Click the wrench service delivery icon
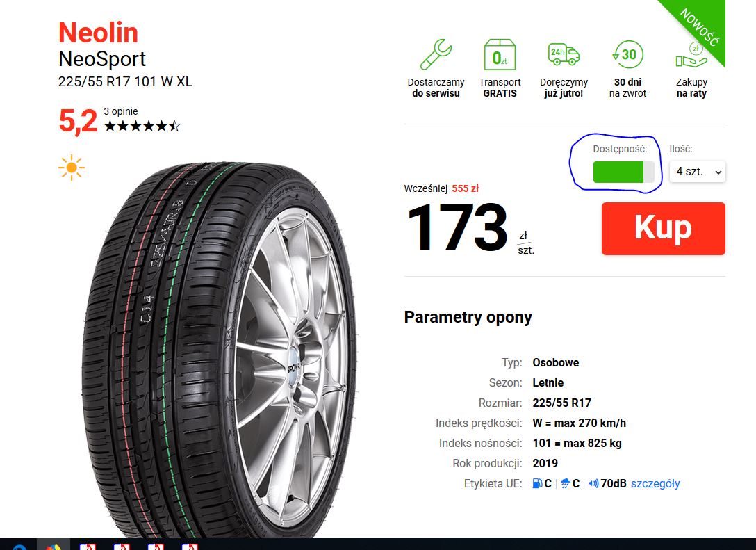This screenshot has height=550, width=756. point(436,54)
